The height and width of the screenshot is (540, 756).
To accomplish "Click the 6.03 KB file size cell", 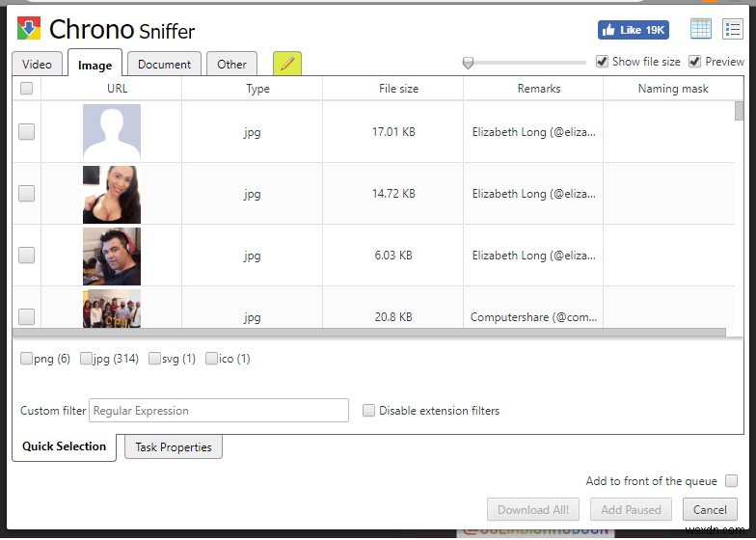I will click(x=393, y=255).
